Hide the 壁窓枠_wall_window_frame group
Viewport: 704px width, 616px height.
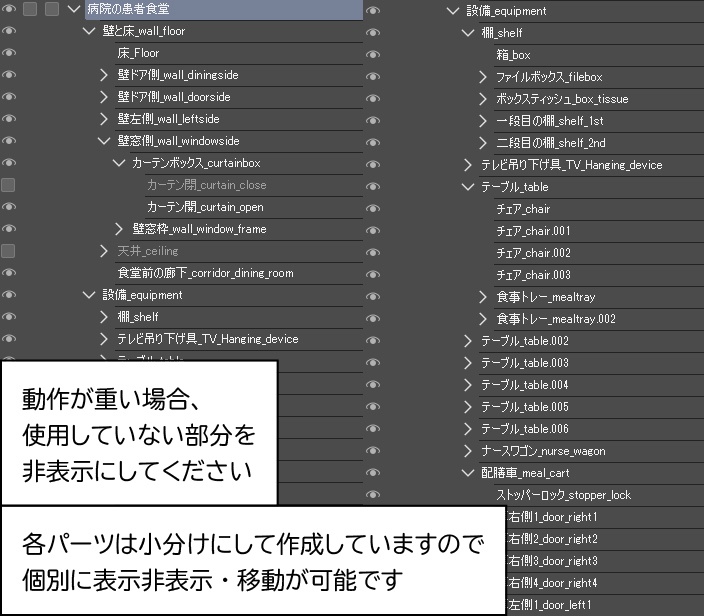coord(9,229)
